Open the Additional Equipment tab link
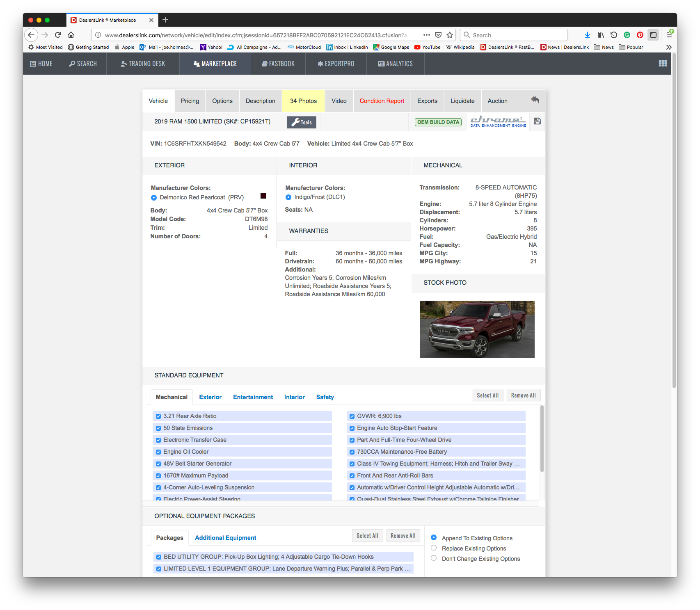This screenshot has height=610, width=700. pyautogui.click(x=226, y=538)
